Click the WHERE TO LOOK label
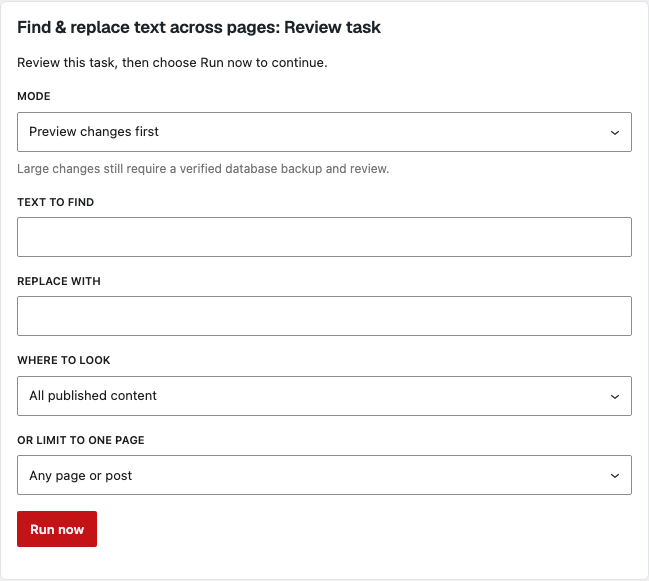649x581 pixels. pos(64,360)
